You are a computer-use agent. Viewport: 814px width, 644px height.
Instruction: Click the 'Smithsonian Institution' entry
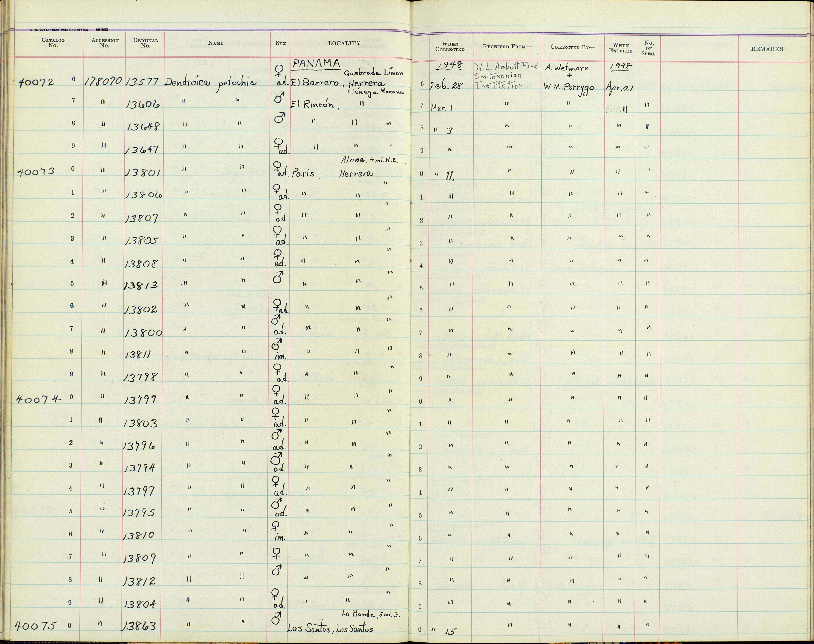pyautogui.click(x=499, y=81)
